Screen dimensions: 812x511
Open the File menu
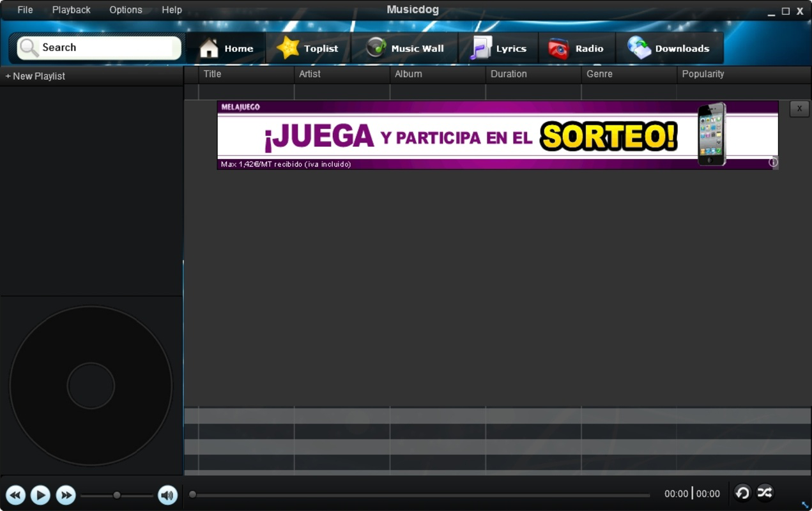point(25,10)
